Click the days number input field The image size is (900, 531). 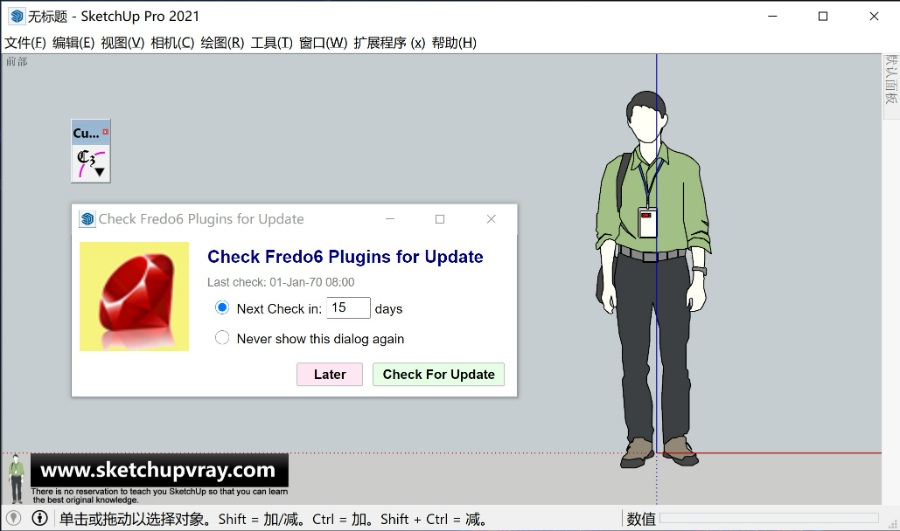point(348,308)
